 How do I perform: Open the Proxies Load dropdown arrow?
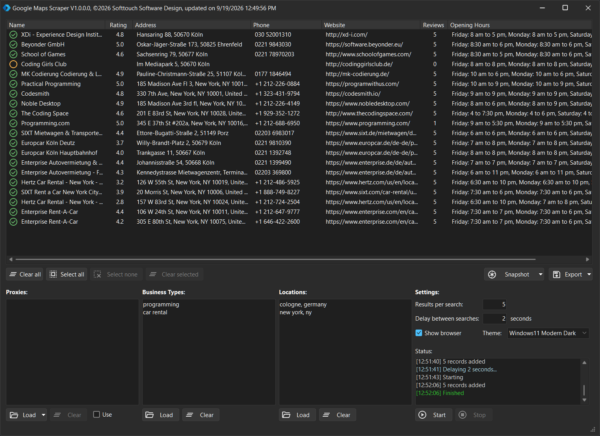click(x=44, y=415)
